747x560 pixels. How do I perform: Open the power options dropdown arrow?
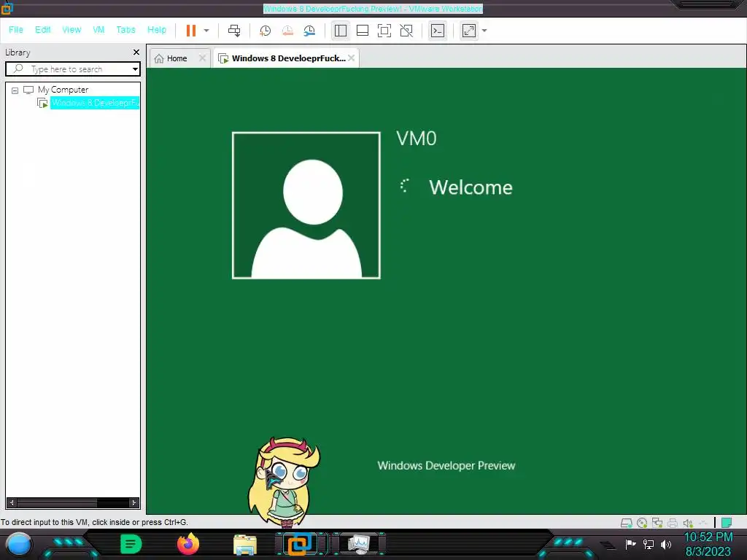(206, 31)
